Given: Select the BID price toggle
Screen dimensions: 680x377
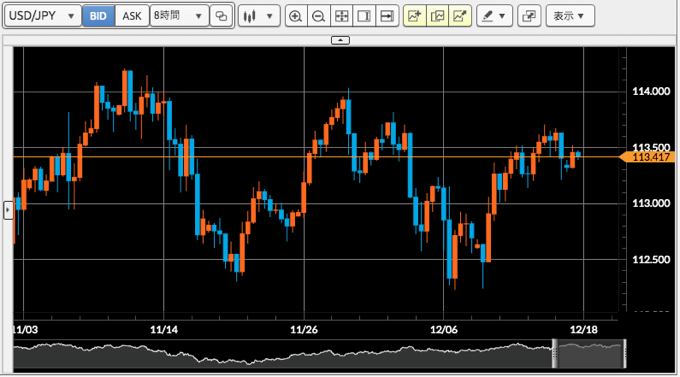Looking at the screenshot, I should (x=98, y=16).
